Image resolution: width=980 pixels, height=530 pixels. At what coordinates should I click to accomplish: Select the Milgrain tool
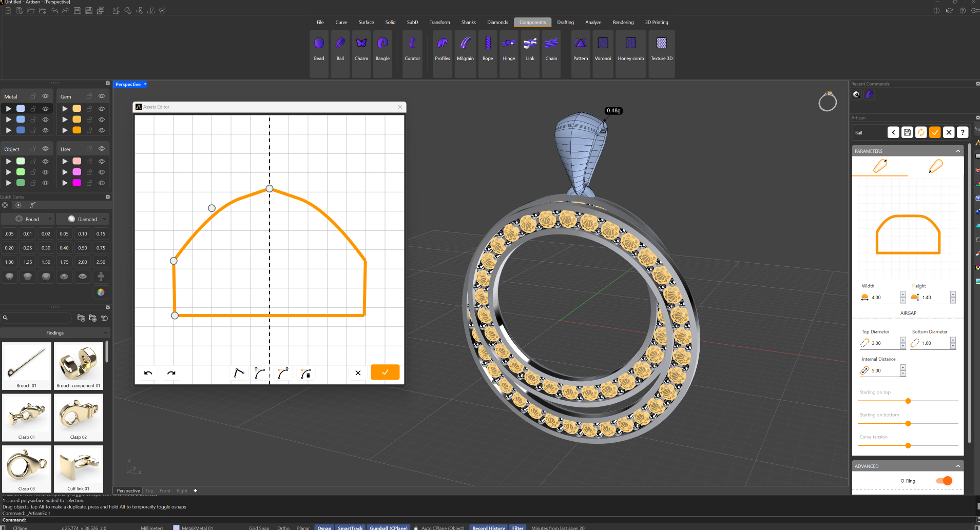(x=465, y=49)
